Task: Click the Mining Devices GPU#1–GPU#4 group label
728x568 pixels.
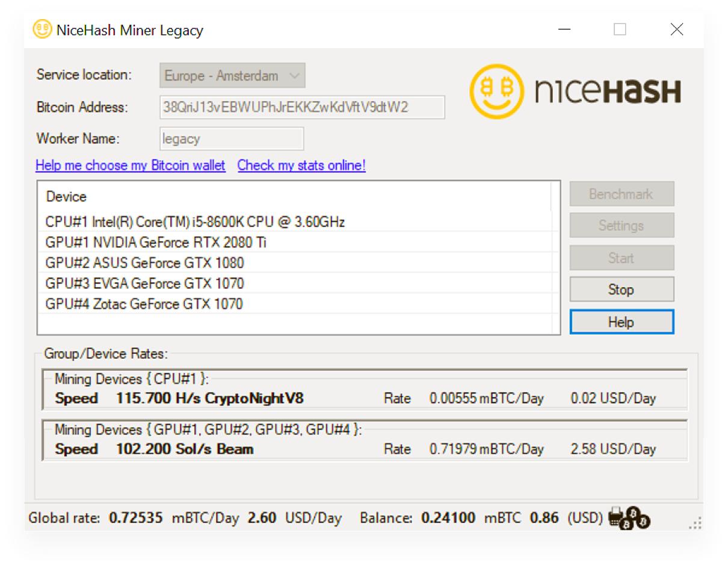Action: pos(209,430)
